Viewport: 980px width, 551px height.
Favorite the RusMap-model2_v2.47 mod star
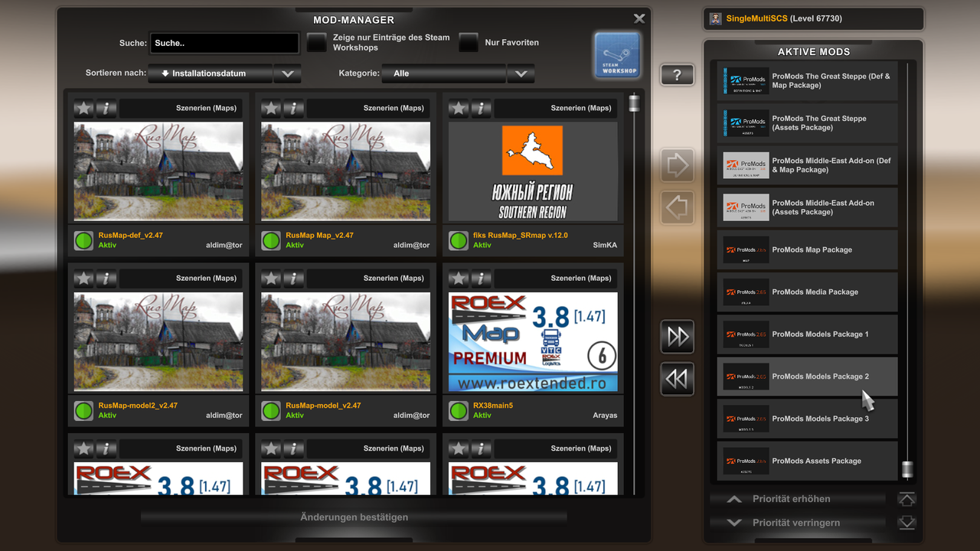83,278
